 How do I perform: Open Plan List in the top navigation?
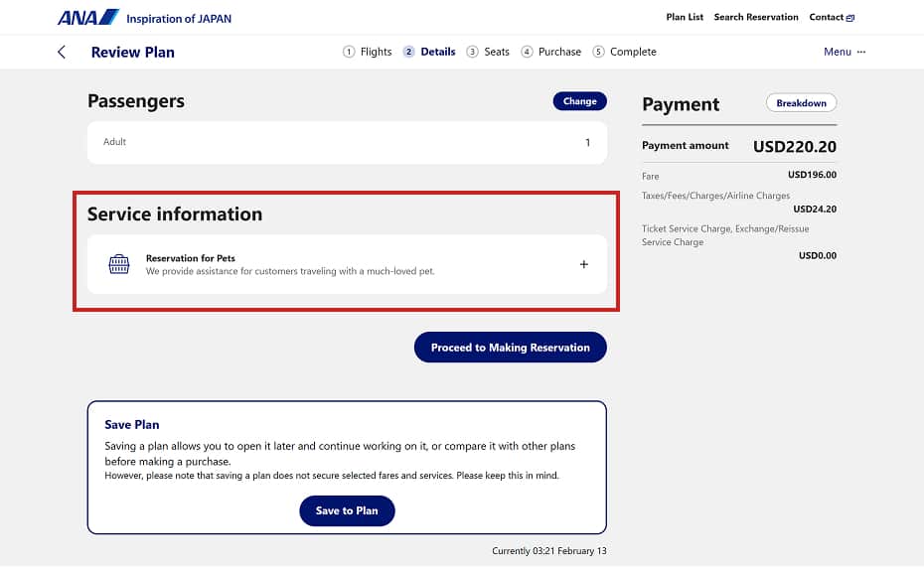pyautogui.click(x=685, y=18)
